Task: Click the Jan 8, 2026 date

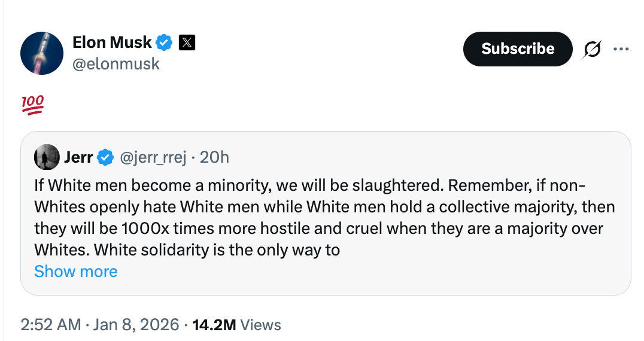Action: (x=136, y=325)
